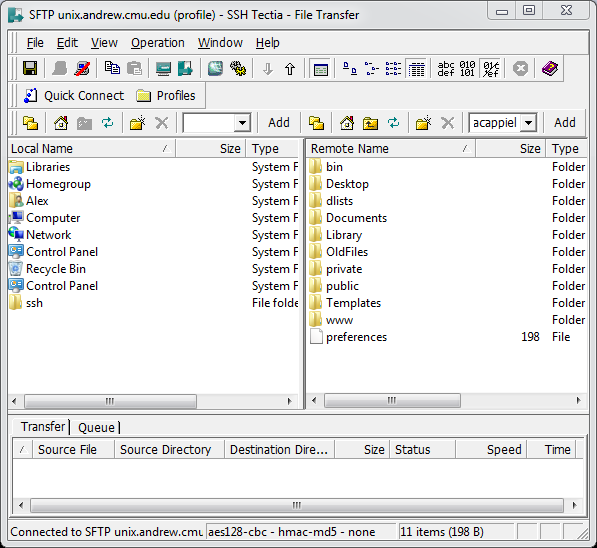
Task: Click Quick Connect button
Action: point(74,95)
